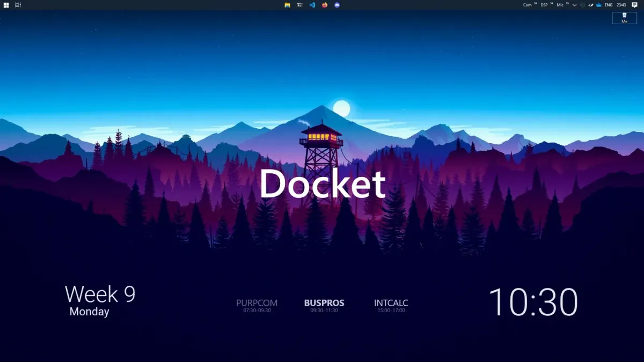Open the OneDrive cloud tray icon
644x362 pixels.
[x=598, y=5]
